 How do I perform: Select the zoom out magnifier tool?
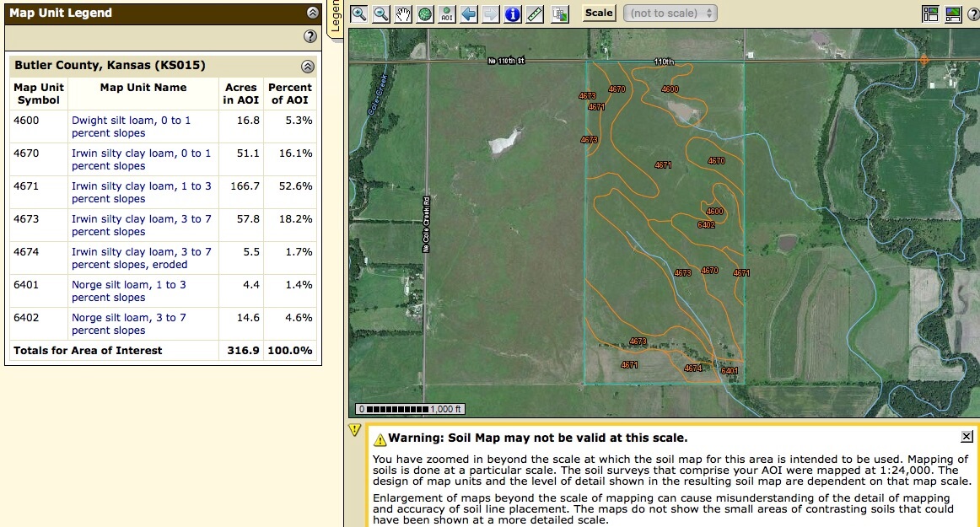click(381, 13)
